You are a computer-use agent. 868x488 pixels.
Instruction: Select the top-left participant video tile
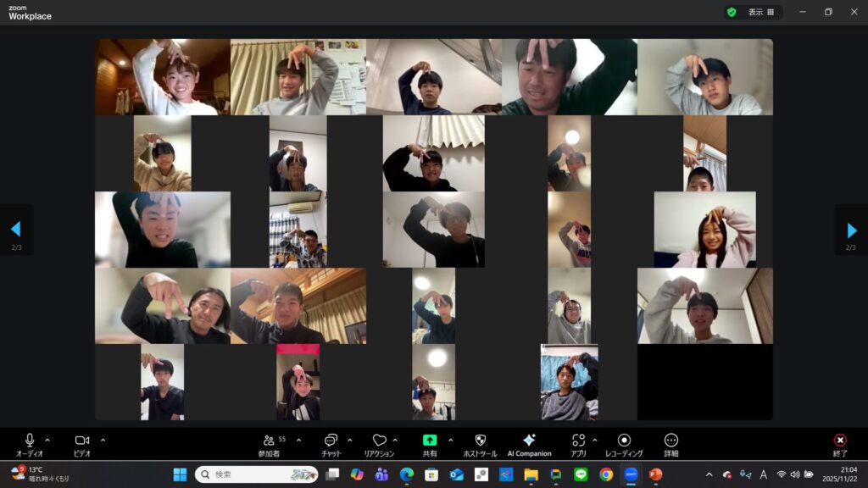point(163,77)
